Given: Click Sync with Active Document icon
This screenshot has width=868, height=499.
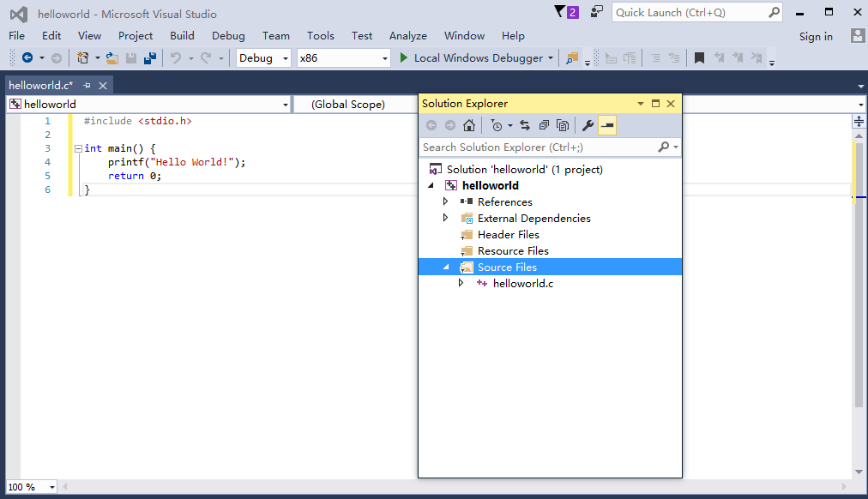Looking at the screenshot, I should 525,126.
